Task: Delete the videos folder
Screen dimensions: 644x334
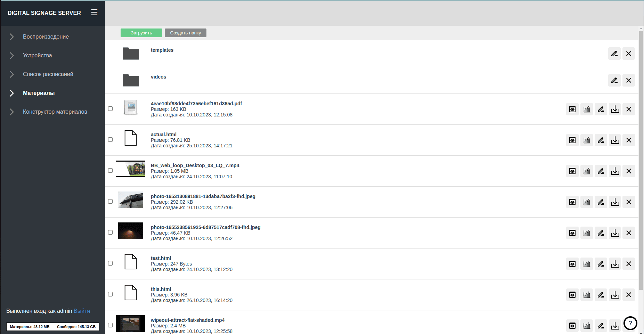Action: 628,81
